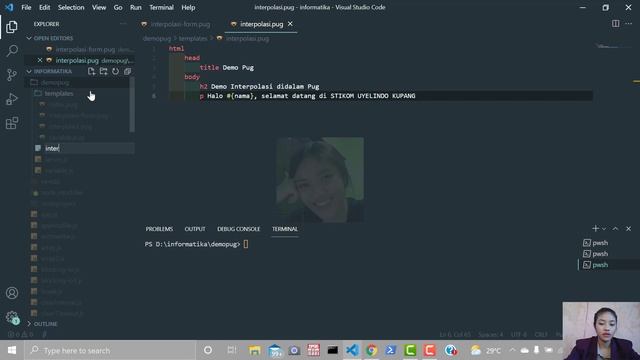
Task: Switch to the OUTPUT panel tab
Action: [195, 229]
